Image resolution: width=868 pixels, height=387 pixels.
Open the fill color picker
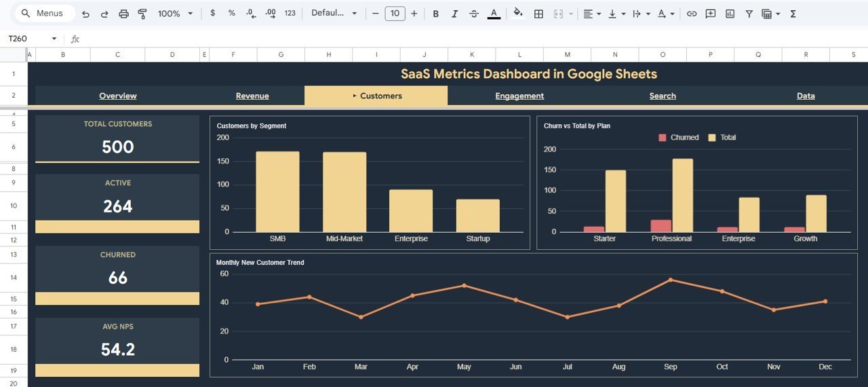pyautogui.click(x=518, y=14)
